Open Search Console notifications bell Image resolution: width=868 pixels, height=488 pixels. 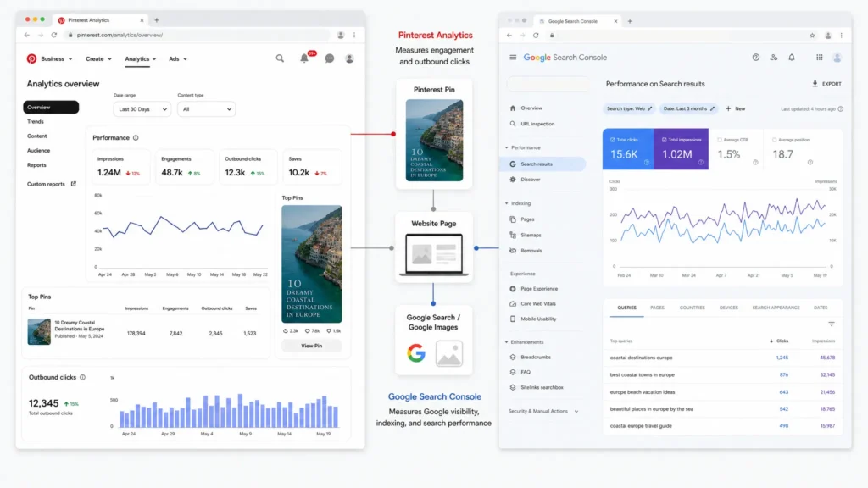point(792,58)
